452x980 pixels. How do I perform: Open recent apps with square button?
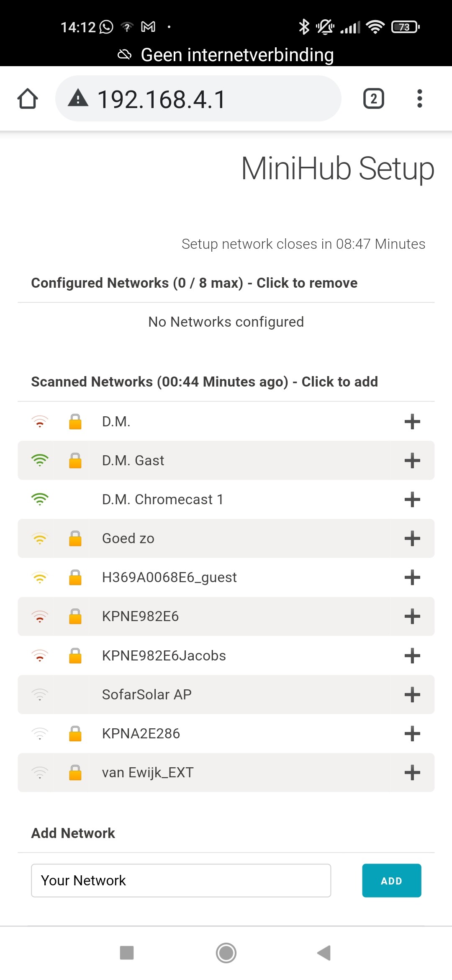(x=127, y=953)
